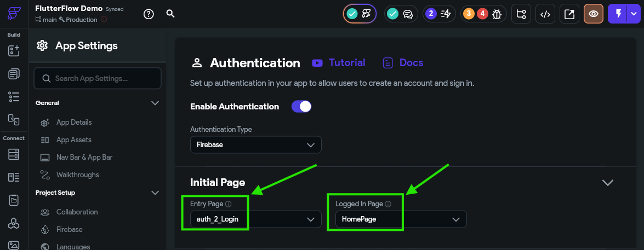Open the branching menu icon
This screenshot has height=250, width=644.
[521, 14]
